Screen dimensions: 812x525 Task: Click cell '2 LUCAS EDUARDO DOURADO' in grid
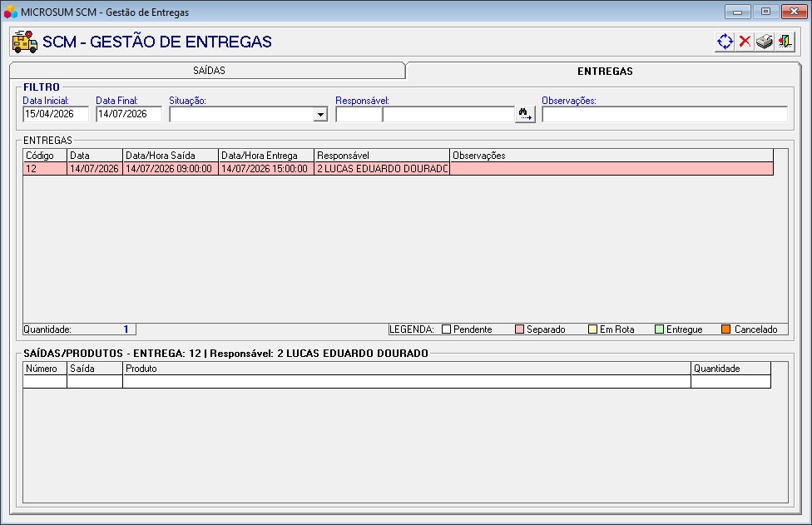tap(382, 169)
